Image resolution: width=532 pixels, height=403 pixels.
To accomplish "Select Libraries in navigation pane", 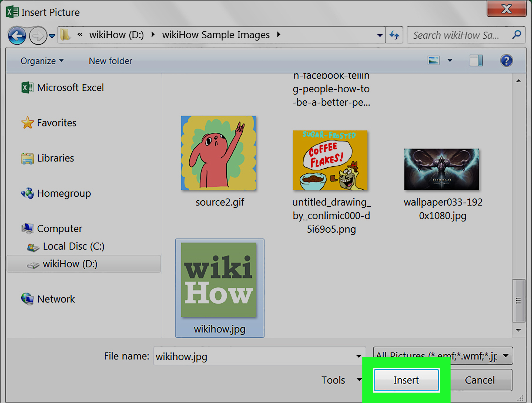I will pos(48,158).
